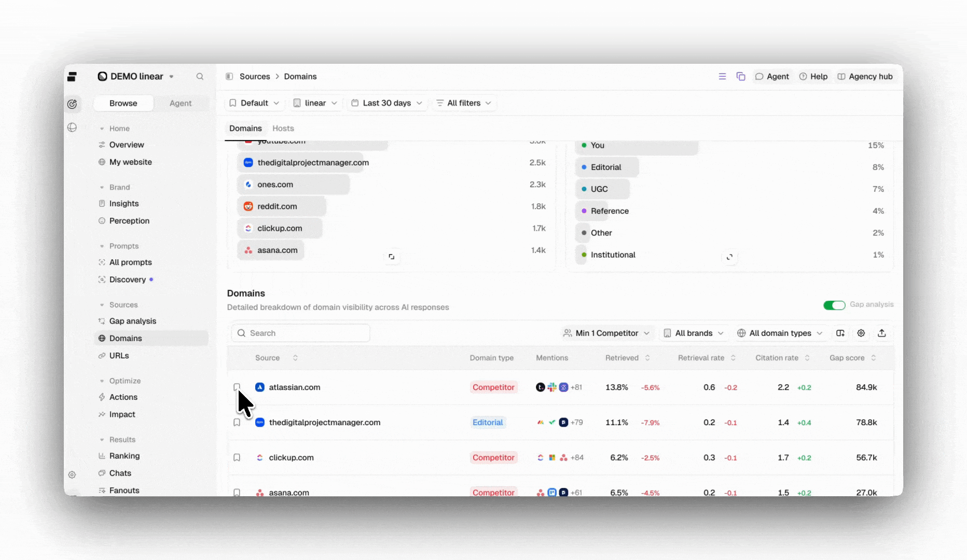Click the target icon in left rail
The height and width of the screenshot is (560, 967).
(x=72, y=104)
